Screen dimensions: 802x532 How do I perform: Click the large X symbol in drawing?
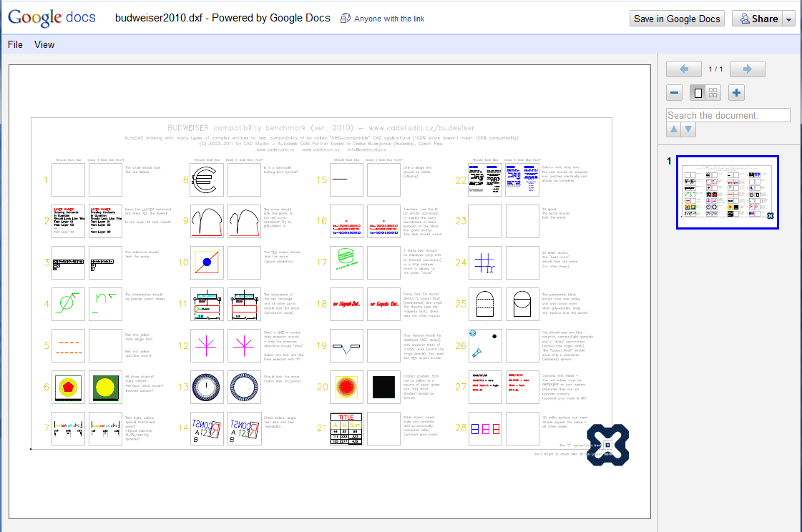607,445
